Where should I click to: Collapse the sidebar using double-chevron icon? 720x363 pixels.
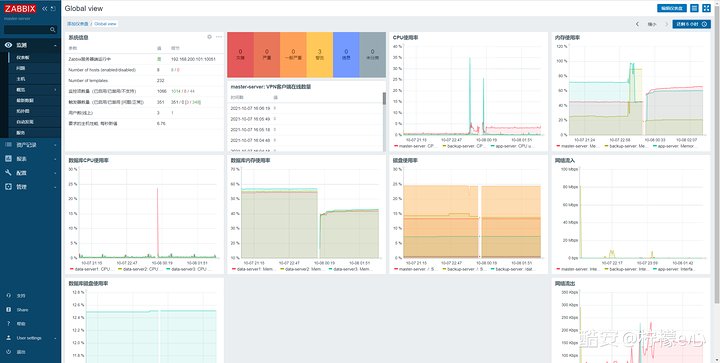pyautogui.click(x=45, y=9)
